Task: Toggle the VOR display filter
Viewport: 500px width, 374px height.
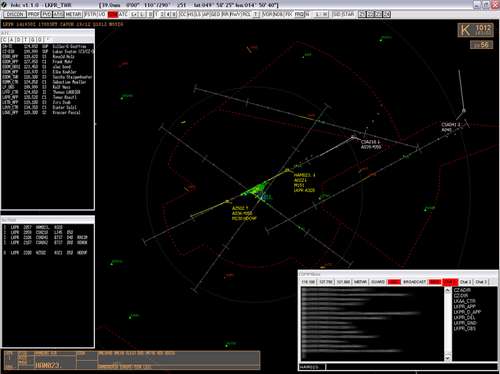Action: [x=267, y=14]
